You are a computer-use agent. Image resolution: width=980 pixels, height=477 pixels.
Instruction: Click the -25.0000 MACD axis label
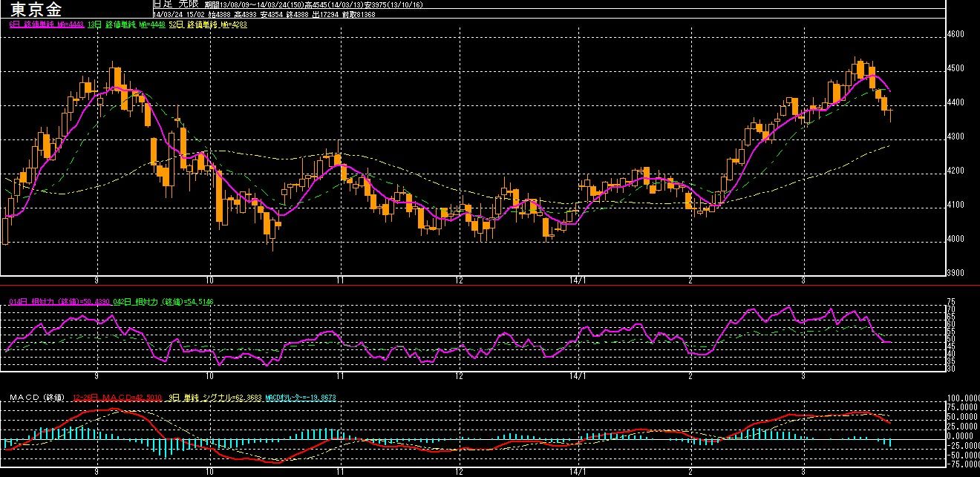(x=962, y=446)
